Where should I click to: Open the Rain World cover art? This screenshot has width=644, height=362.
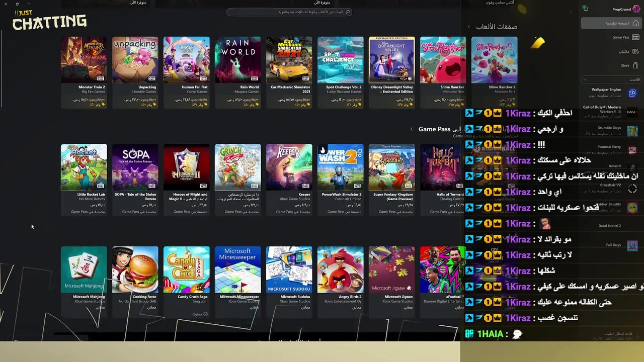238,60
